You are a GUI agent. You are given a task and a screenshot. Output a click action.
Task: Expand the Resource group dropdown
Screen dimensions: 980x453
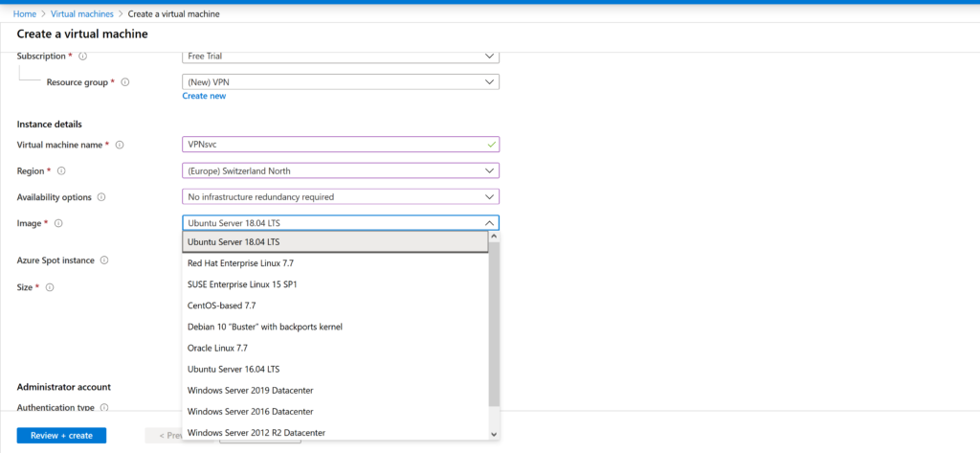[x=340, y=82]
